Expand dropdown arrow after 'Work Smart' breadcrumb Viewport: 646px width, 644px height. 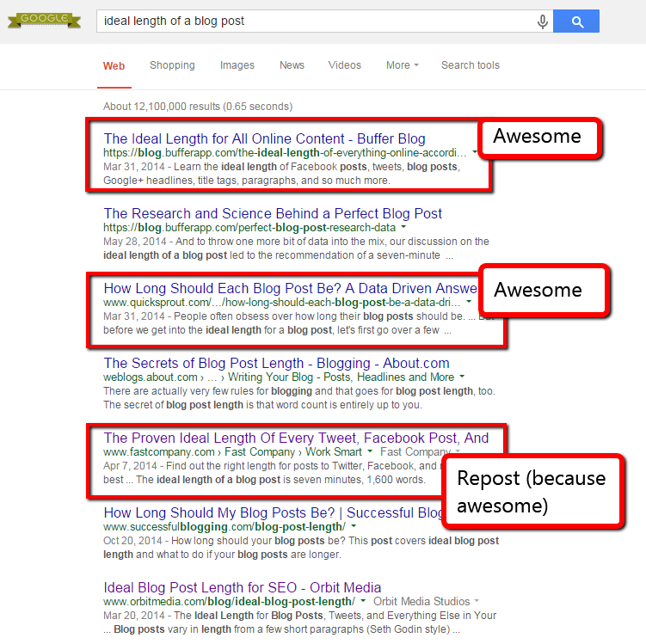(x=370, y=451)
